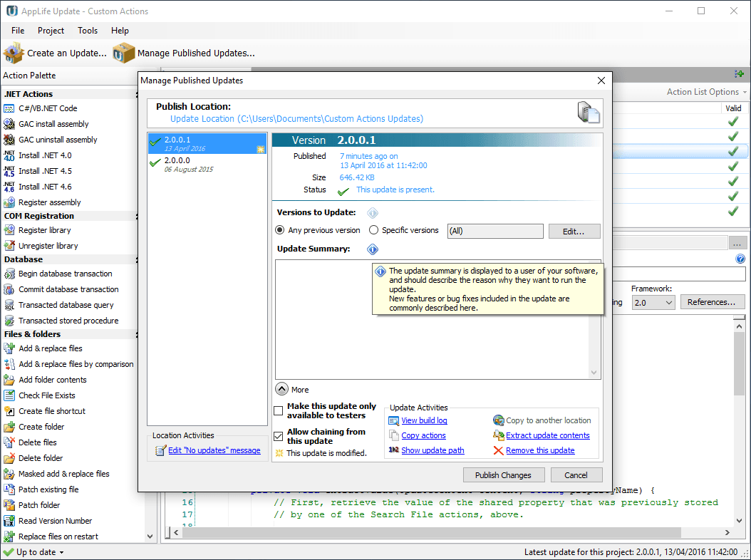Image resolution: width=751 pixels, height=560 pixels.
Task: Click the Extract update contents link
Action: pos(547,435)
